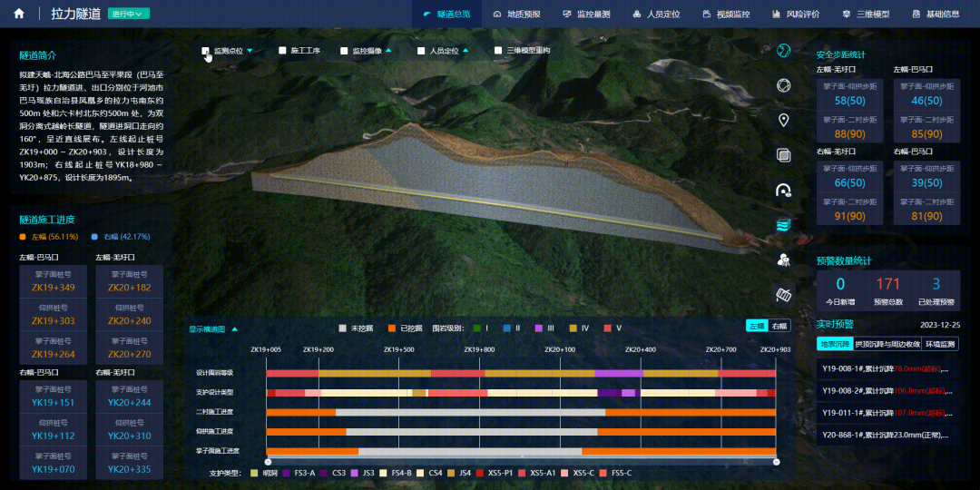The height and width of the screenshot is (490, 980).
Task: Click the stacked squares layer icon
Action: 784,155
